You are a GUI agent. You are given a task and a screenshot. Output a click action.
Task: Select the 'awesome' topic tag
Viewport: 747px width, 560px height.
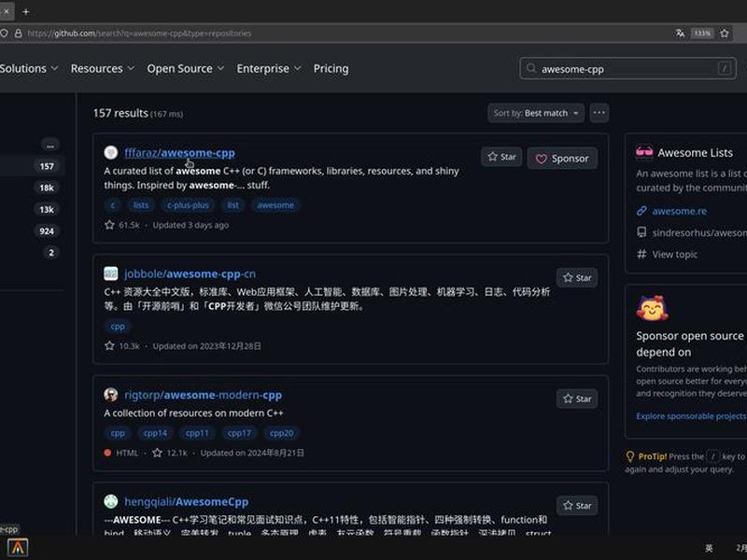(x=275, y=205)
